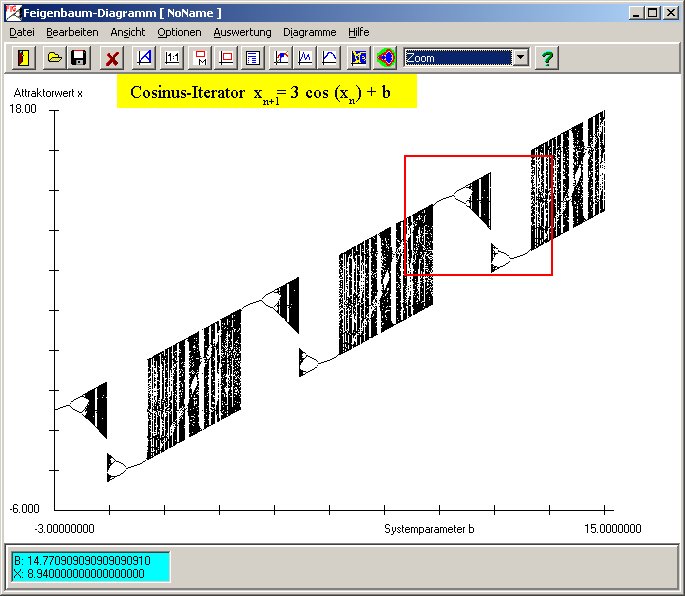Click the 'Systemparameter b' axis label
Image resolution: width=685 pixels, height=596 pixels.
click(x=429, y=529)
